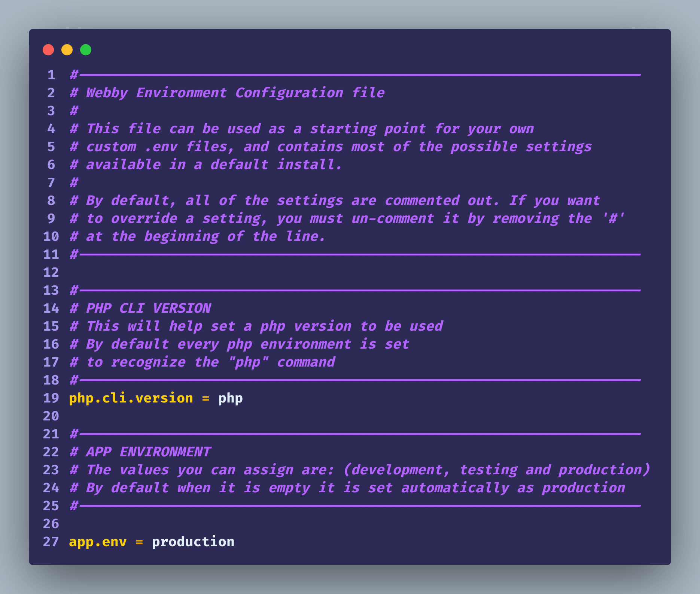Click line number 20 in the gutter
The width and height of the screenshot is (700, 594).
(x=51, y=416)
